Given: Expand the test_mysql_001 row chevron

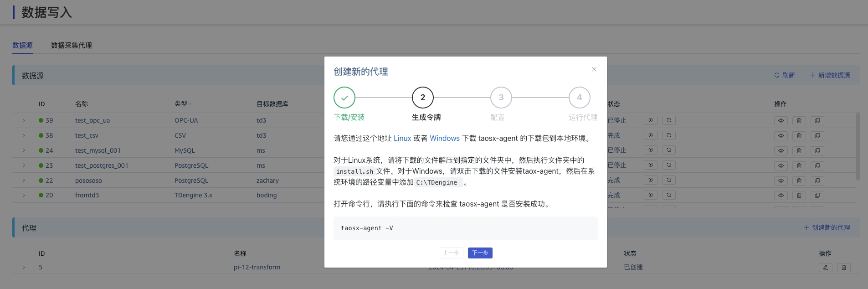Looking at the screenshot, I should pos(24,150).
